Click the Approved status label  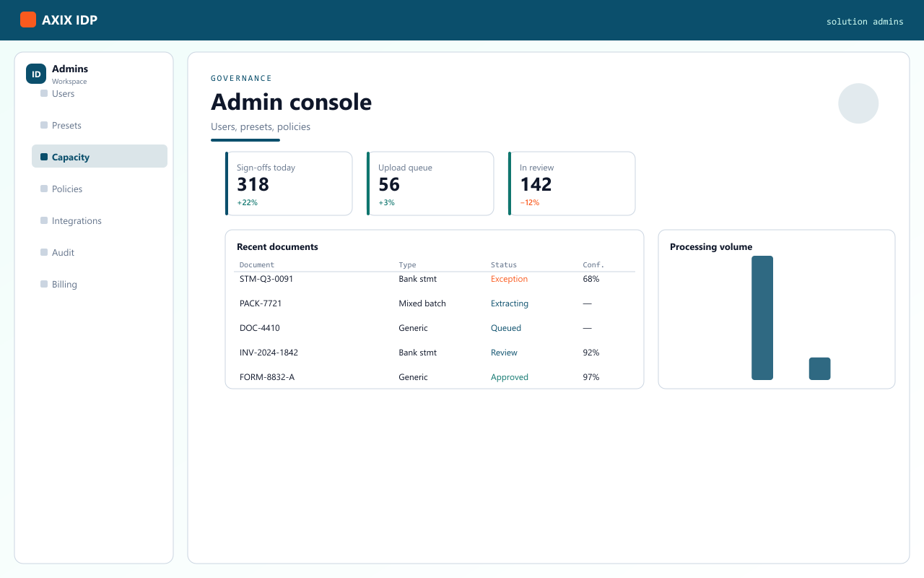click(x=510, y=377)
